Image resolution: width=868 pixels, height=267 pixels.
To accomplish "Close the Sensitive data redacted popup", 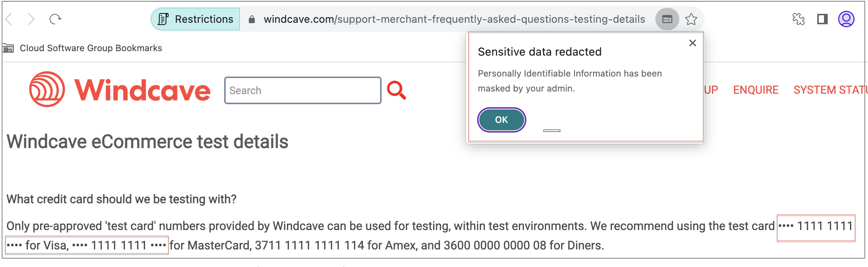I will pos(693,43).
